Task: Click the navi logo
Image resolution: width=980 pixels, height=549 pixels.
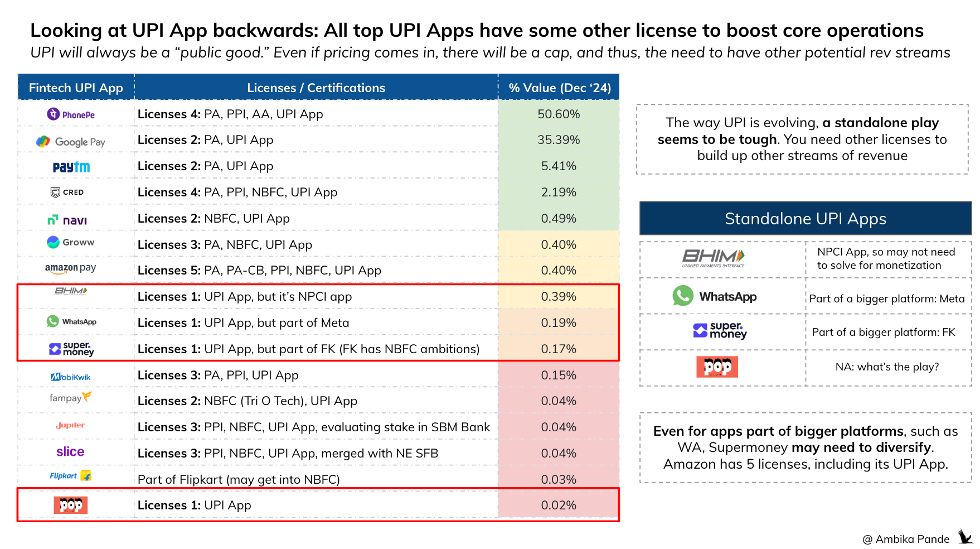Action: point(67,220)
